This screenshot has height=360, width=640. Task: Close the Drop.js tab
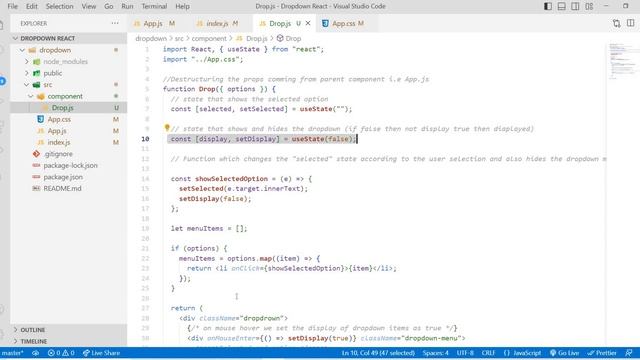[x=308, y=23]
